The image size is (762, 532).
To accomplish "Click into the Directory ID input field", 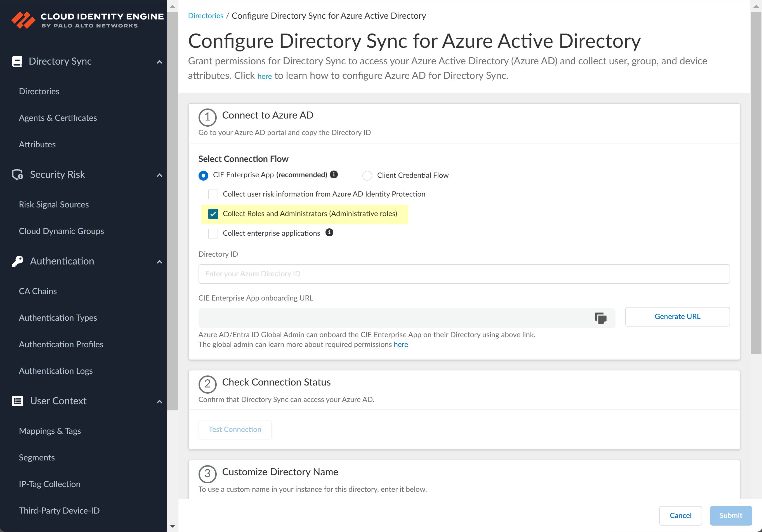I will coord(464,274).
